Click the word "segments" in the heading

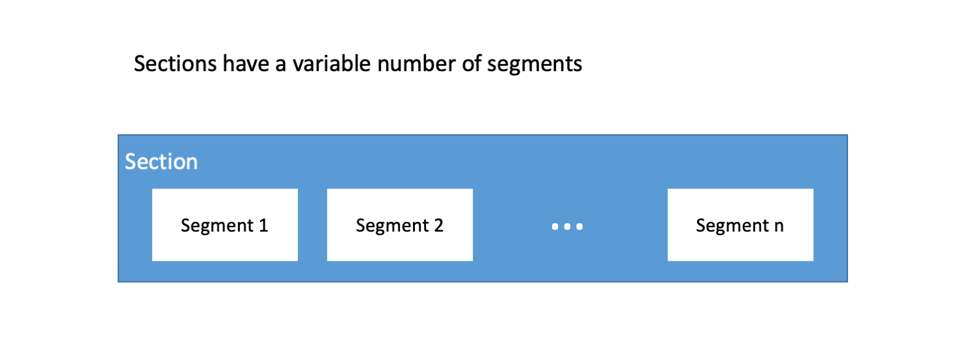(534, 66)
